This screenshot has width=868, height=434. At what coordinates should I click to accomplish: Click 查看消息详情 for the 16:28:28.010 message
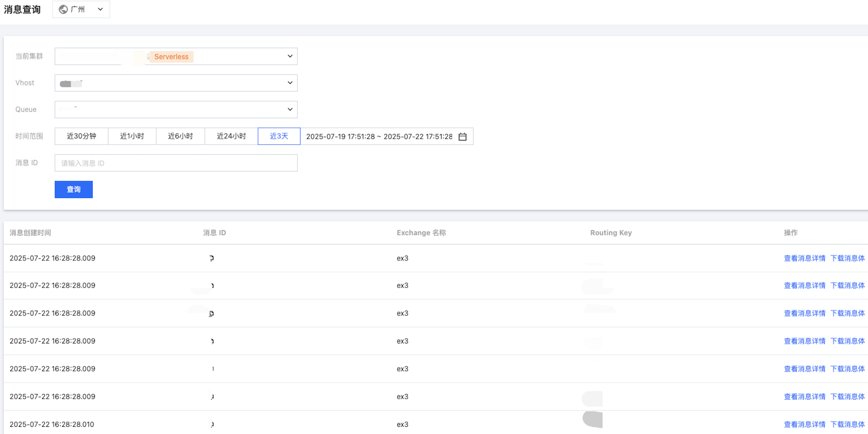[804, 424]
